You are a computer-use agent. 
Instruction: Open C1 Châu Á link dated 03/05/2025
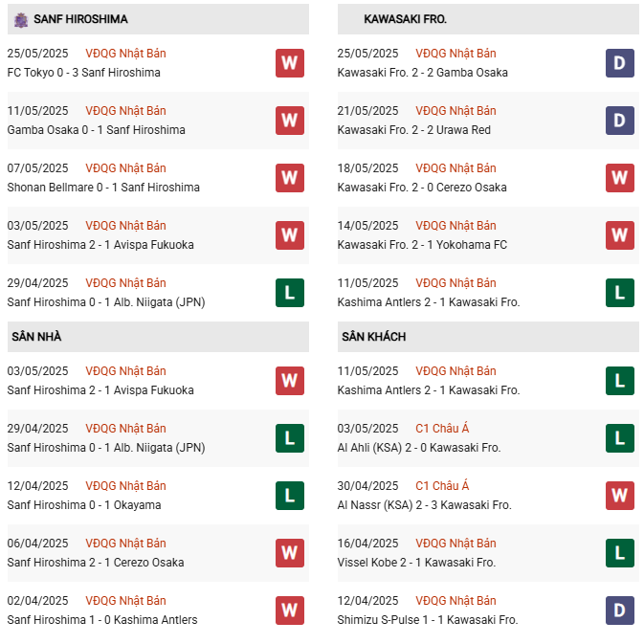coord(442,429)
